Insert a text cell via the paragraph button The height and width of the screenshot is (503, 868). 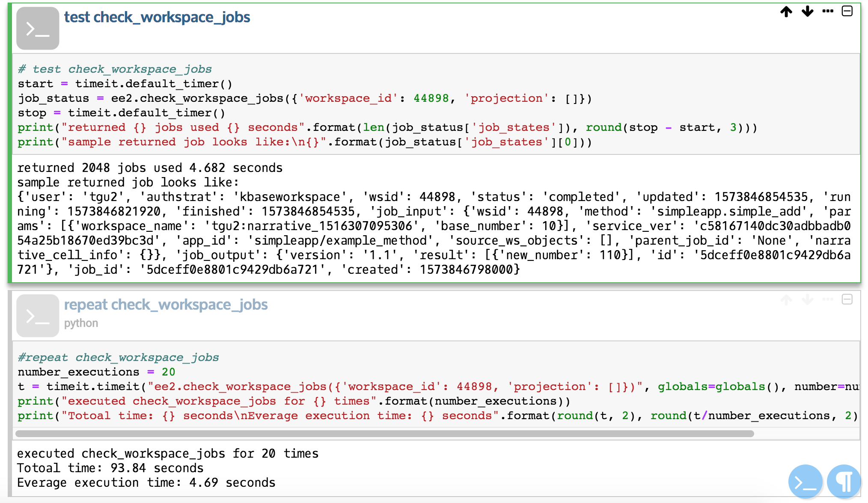pos(844,482)
